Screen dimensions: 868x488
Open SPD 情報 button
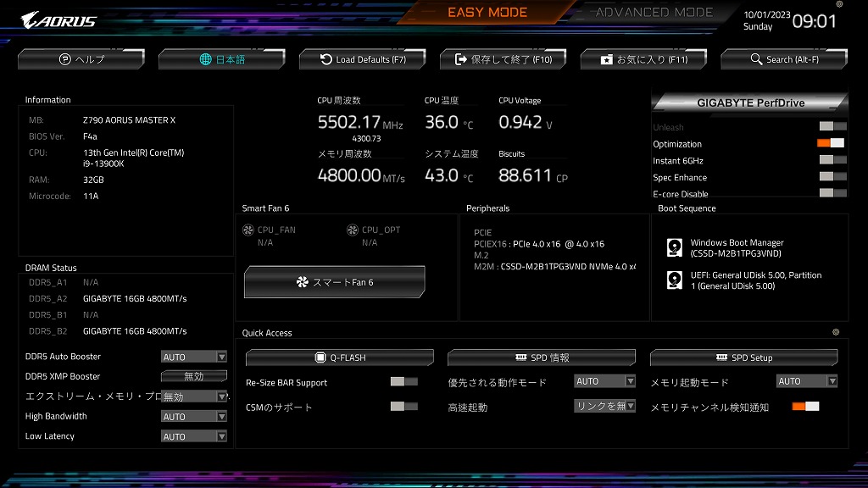pos(542,358)
